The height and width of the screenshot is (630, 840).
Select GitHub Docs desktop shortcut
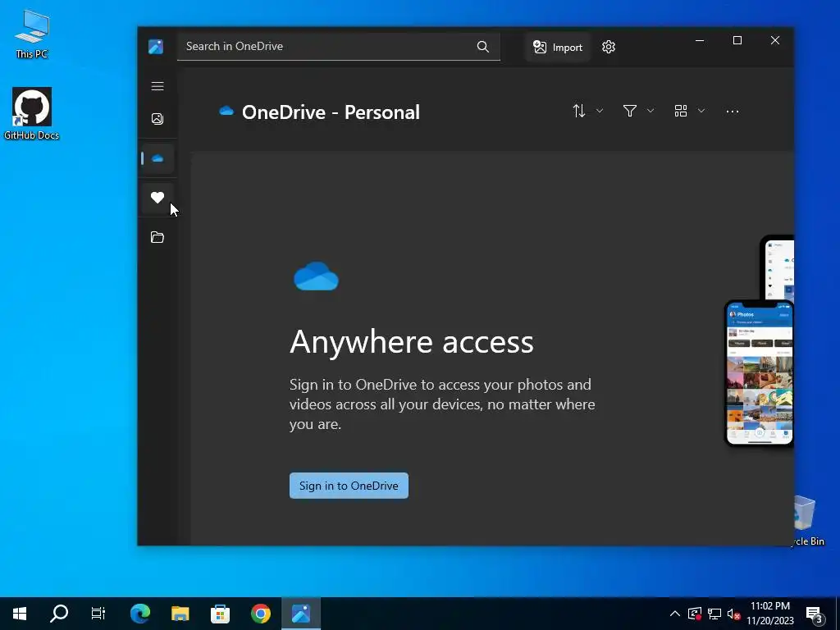[32, 113]
